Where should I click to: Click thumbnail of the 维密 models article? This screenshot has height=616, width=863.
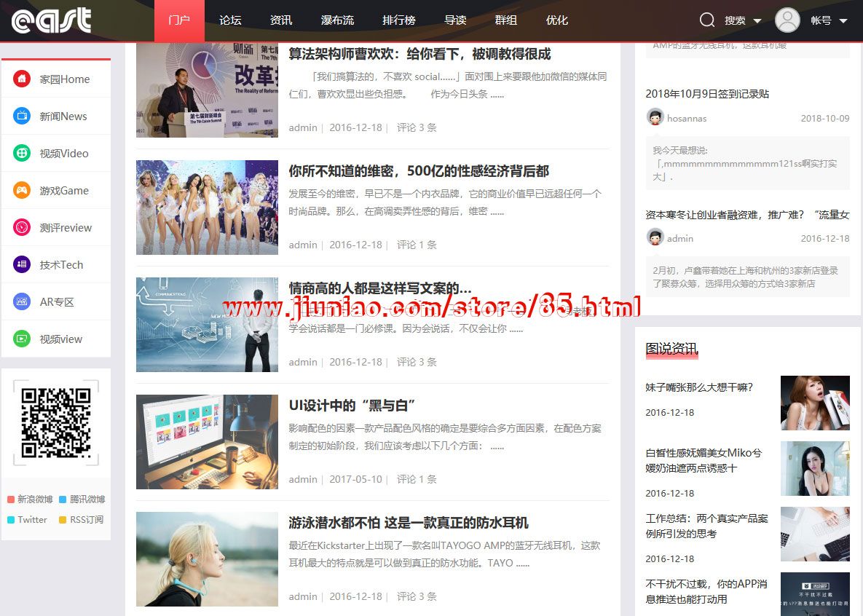point(207,208)
